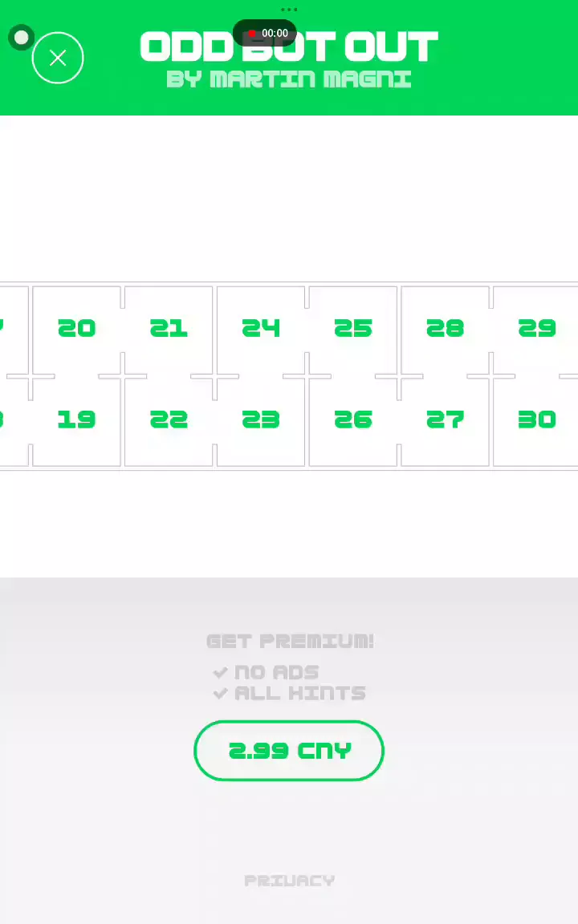The image size is (578, 924).
Task: Open level 26 puzzle
Action: pos(353,419)
